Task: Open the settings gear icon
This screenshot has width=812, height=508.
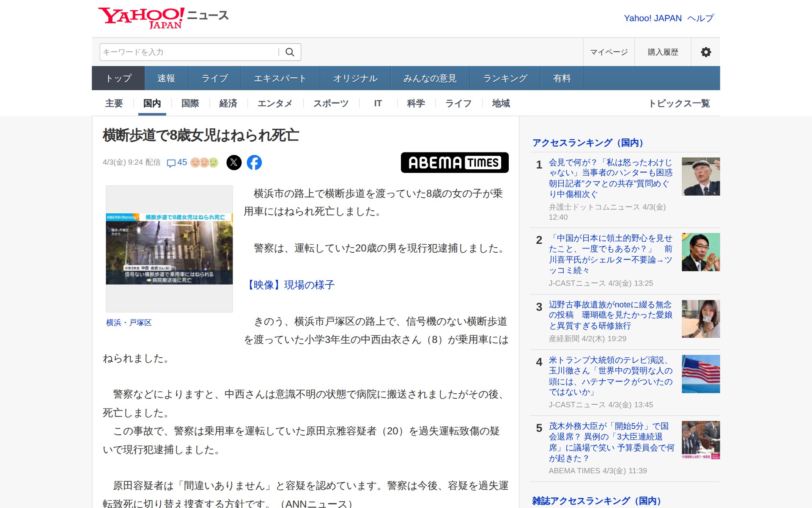Action: pos(705,52)
